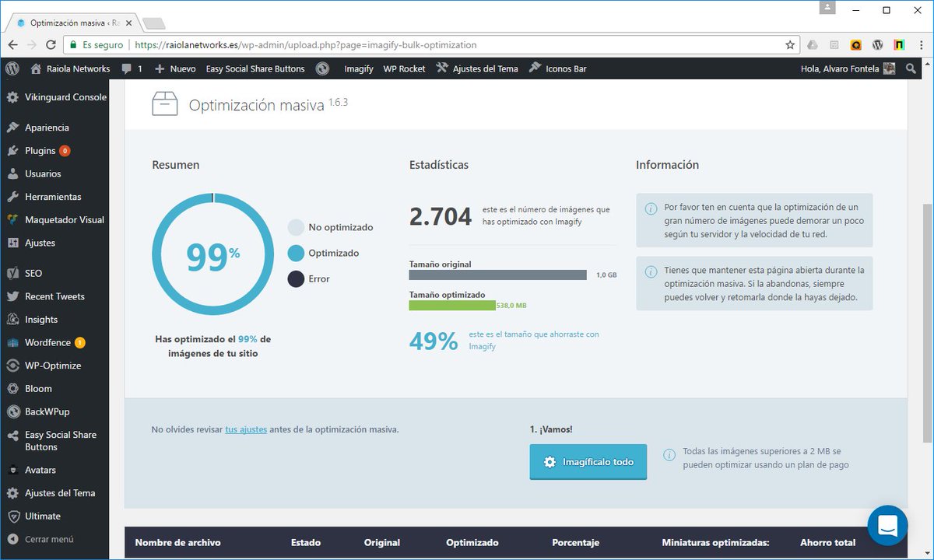This screenshot has width=934, height=560.
Task: Select the Optimización masiva browser tab
Action: click(x=72, y=23)
